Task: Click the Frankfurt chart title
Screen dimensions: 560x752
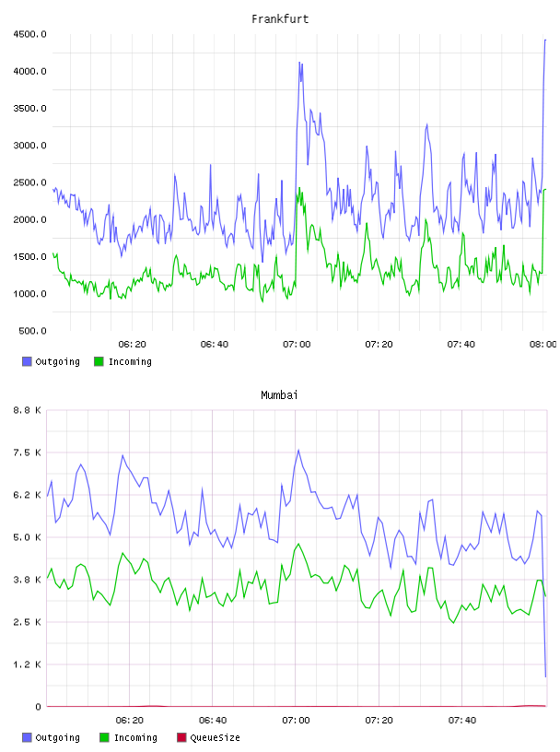Action: click(280, 19)
